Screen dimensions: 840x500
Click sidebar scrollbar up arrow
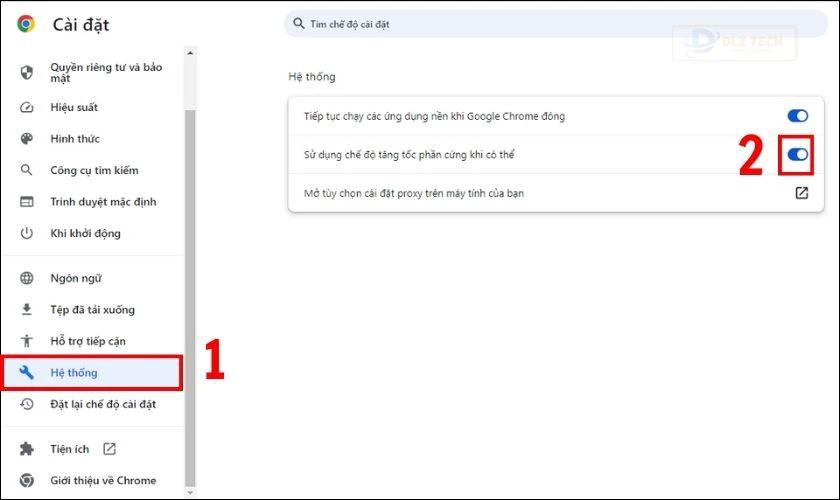pos(190,53)
